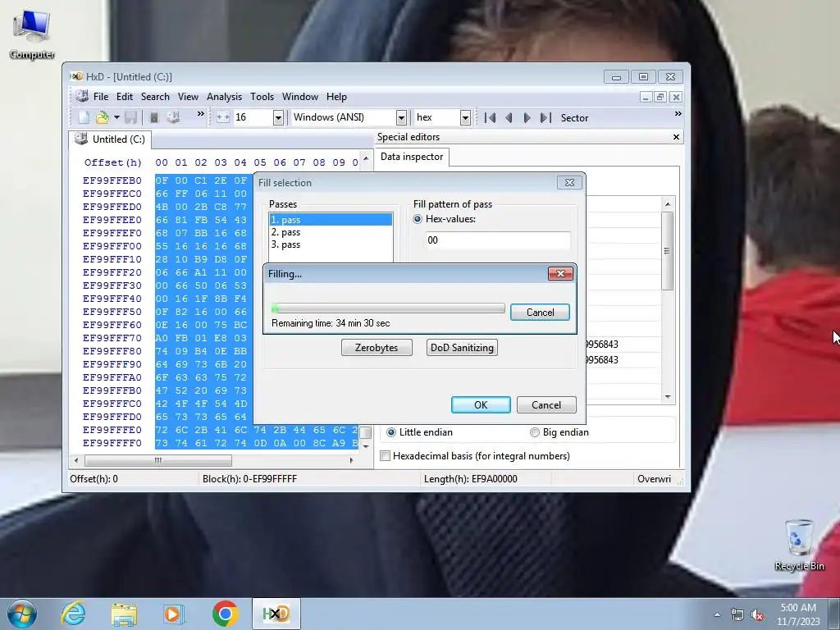This screenshot has height=630, width=840.
Task: Select the Untitled (C:) document tab
Action: point(111,139)
